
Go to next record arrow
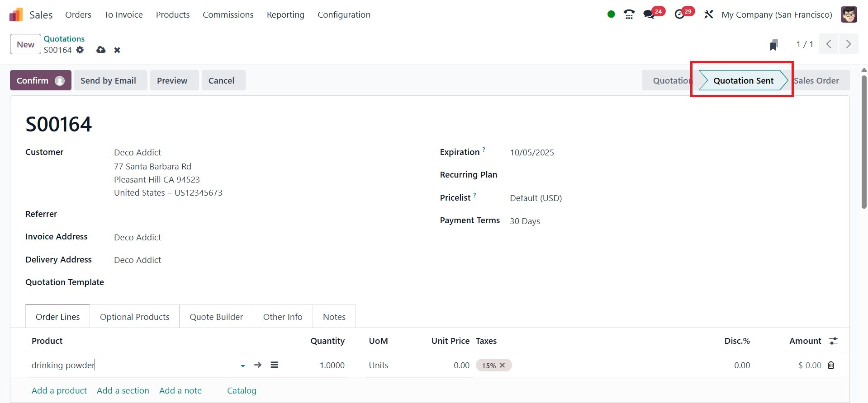click(848, 44)
